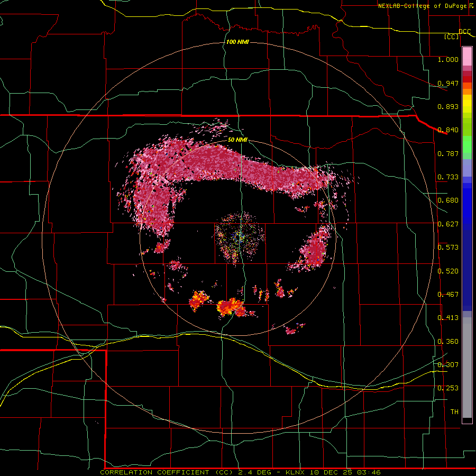The height and width of the screenshot is (476, 476).
Task: Click the bright green colorbar segment
Action: (467, 144)
